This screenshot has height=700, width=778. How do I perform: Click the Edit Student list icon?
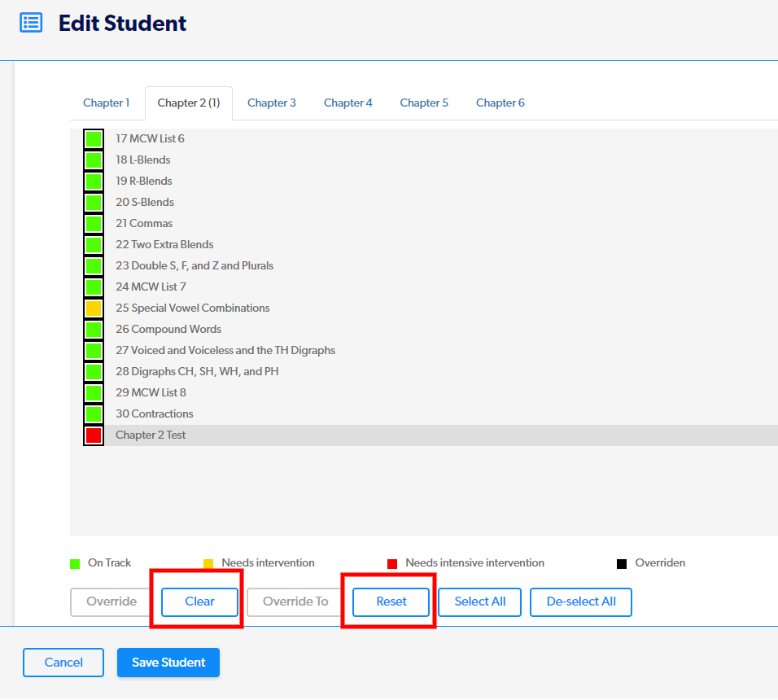tap(31, 23)
